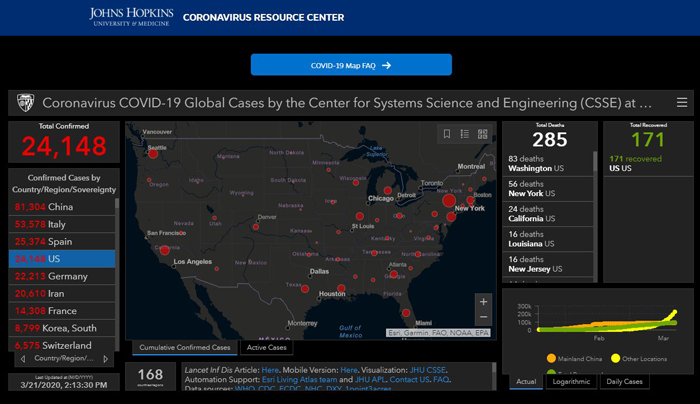Open the bookmarks icon on the map

click(x=447, y=133)
